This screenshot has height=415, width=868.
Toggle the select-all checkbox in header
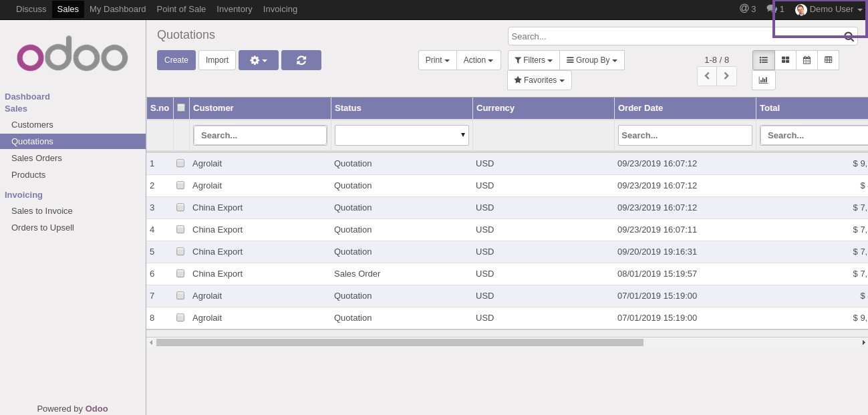click(x=181, y=108)
